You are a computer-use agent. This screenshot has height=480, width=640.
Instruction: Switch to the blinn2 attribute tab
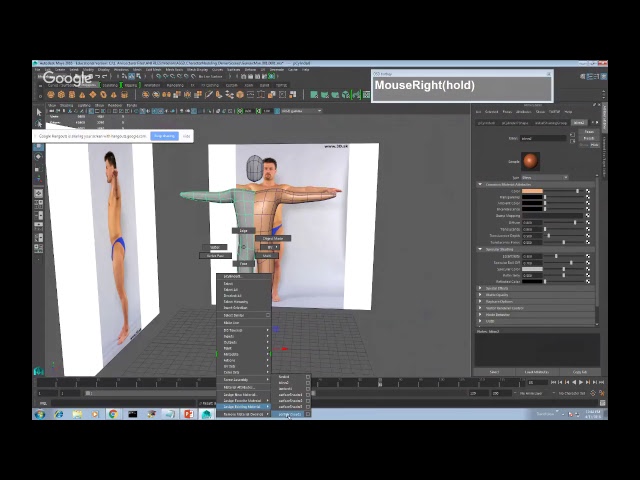click(x=579, y=122)
